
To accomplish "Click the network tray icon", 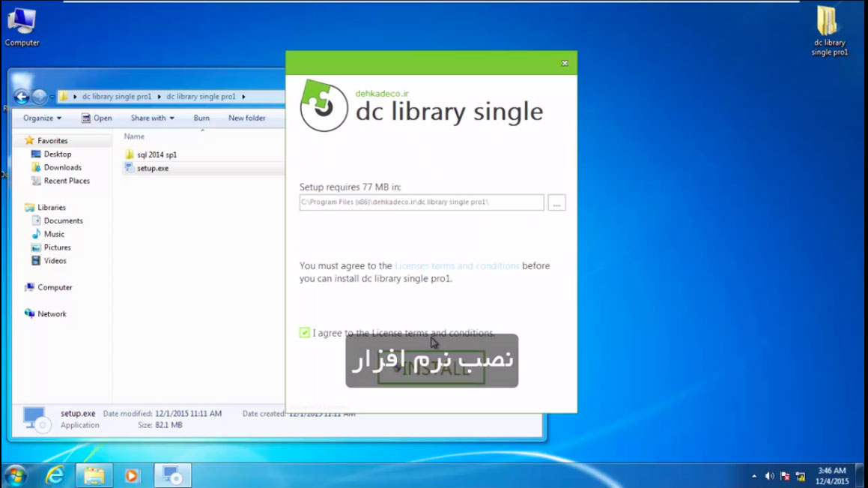I will pyautogui.click(x=801, y=476).
